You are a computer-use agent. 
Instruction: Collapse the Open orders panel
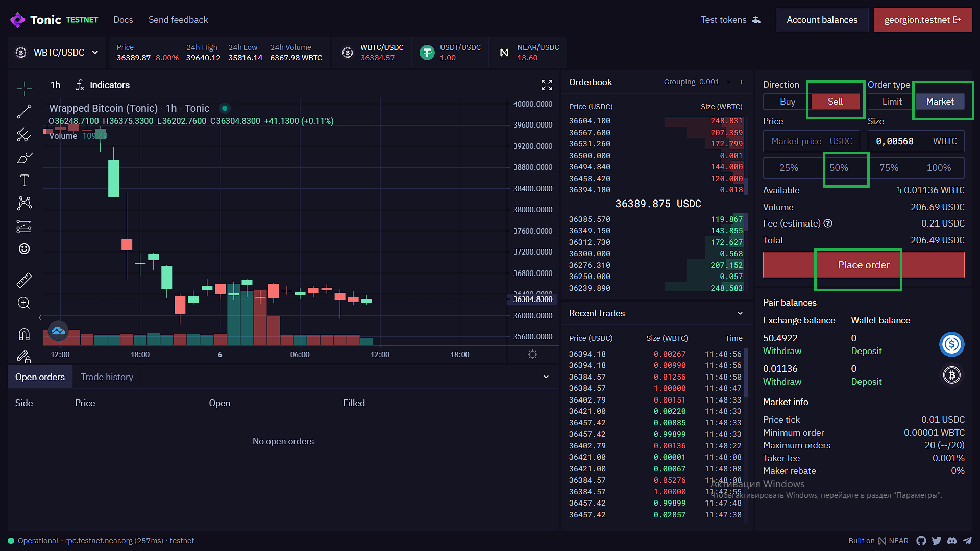(x=546, y=377)
